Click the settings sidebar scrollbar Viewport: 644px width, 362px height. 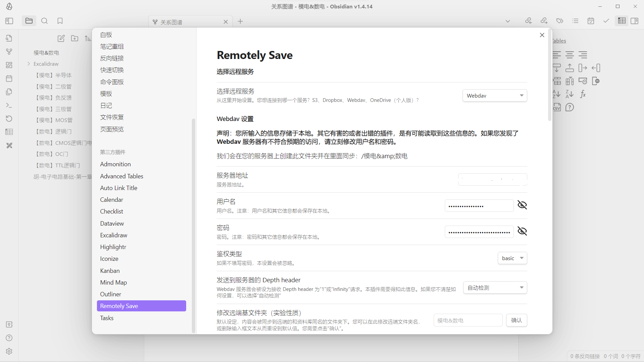click(x=193, y=225)
